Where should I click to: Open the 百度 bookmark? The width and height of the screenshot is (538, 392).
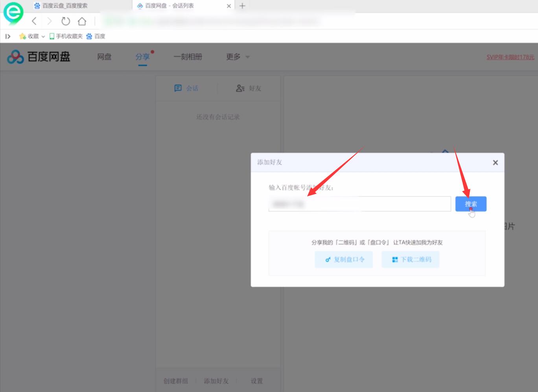coord(96,36)
